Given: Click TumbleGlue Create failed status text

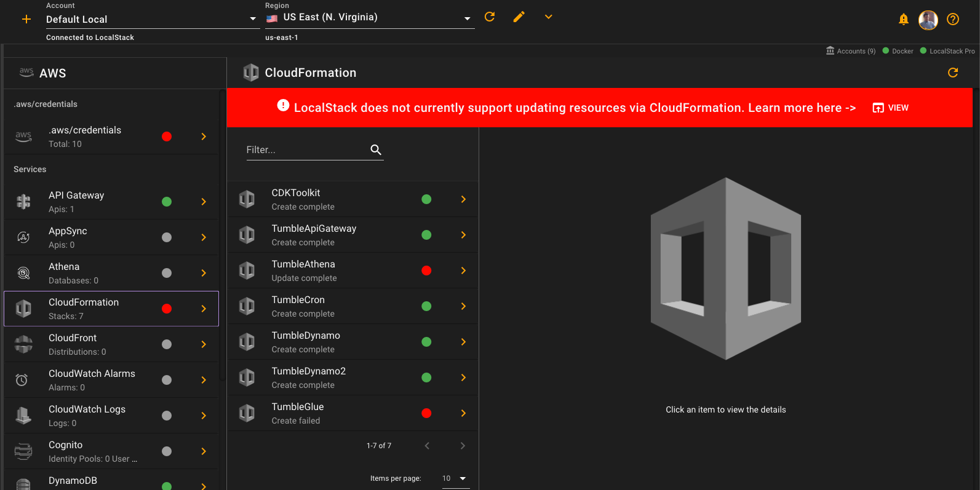Looking at the screenshot, I should (x=296, y=421).
